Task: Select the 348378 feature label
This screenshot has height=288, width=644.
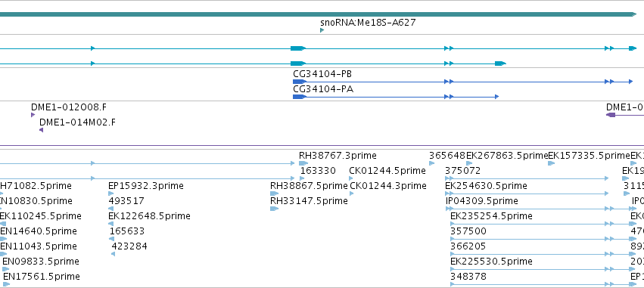Action: [468, 277]
